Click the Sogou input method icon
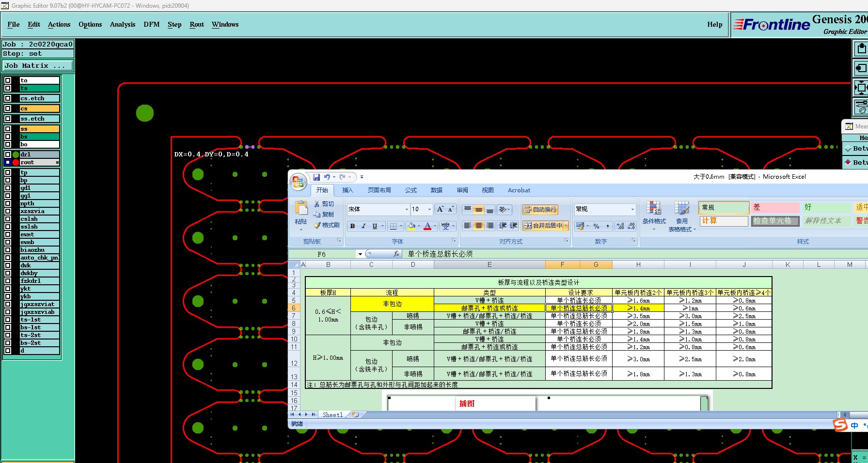This screenshot has width=868, height=463. (x=840, y=425)
